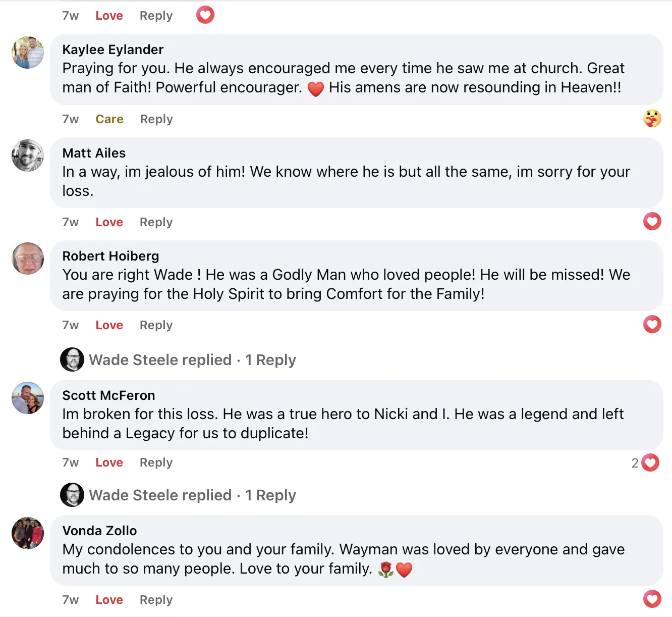Click Vonda Zollo's profile photo
This screenshot has height=617, width=672.
pyautogui.click(x=28, y=533)
